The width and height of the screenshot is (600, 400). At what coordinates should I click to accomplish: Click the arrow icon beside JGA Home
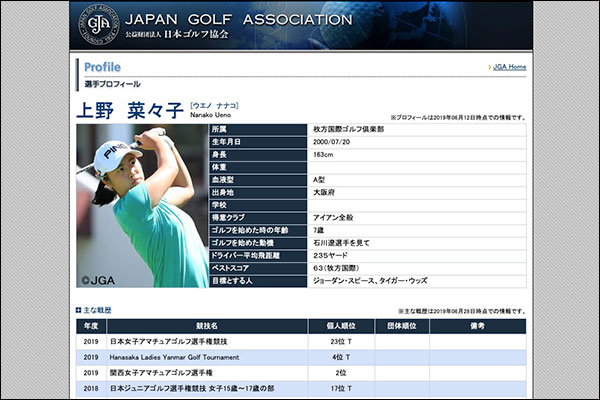coord(488,67)
